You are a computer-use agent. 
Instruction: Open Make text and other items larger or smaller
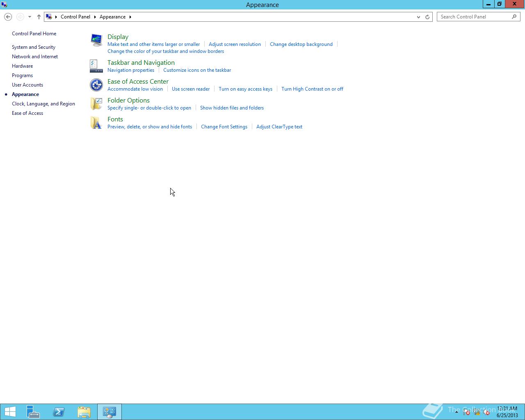pyautogui.click(x=153, y=44)
